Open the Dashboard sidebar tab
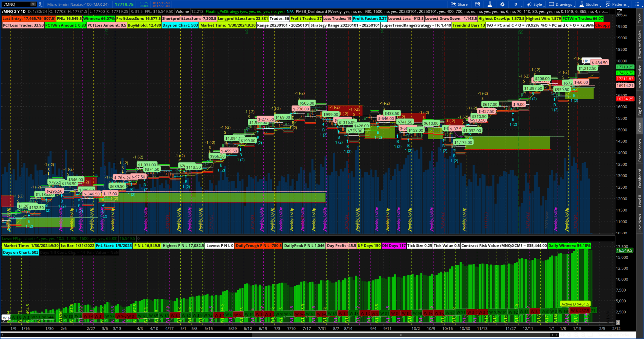This screenshot has height=339, width=644. coord(640,178)
